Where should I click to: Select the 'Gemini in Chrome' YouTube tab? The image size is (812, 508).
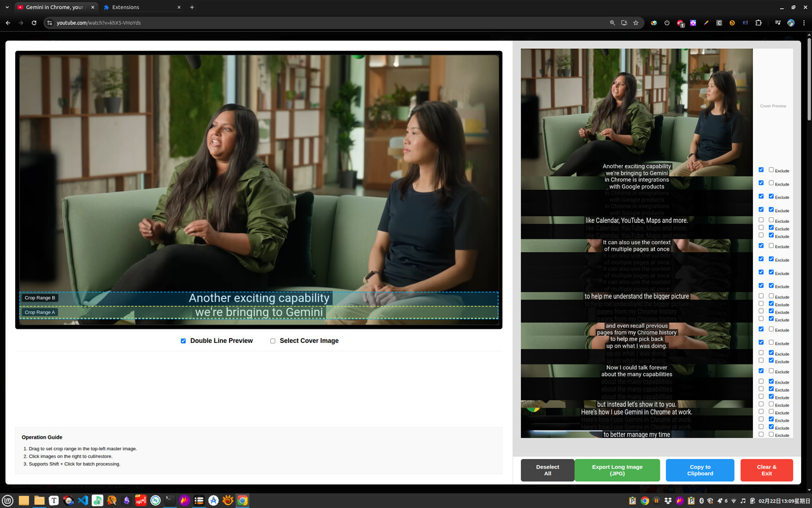(x=56, y=7)
